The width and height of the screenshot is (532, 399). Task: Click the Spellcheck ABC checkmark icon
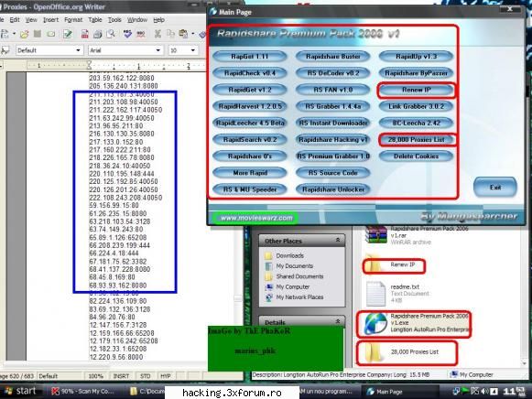[x=127, y=34]
